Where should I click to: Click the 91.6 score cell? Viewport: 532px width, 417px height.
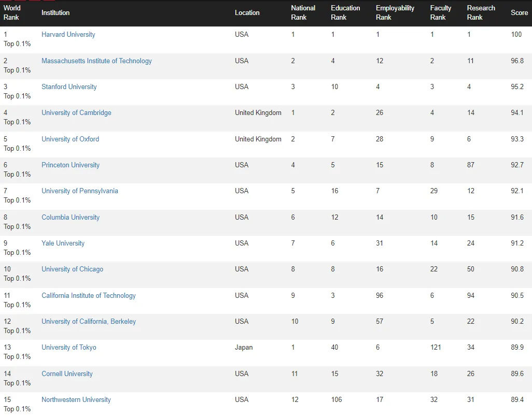point(517,218)
